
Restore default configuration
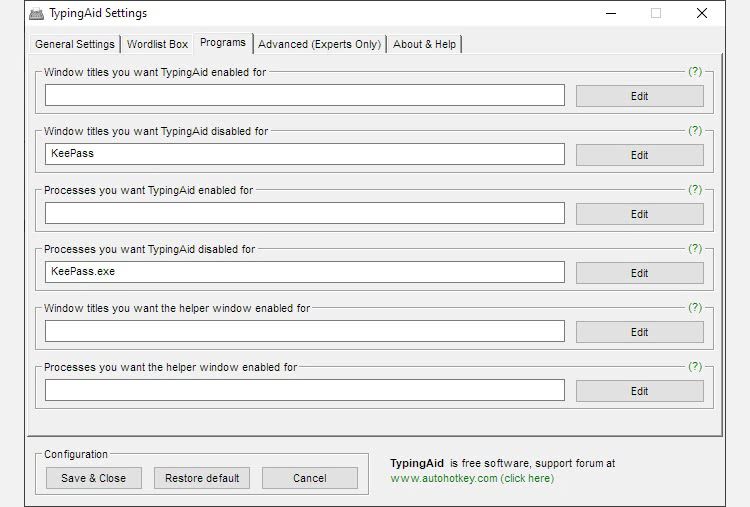pos(202,478)
